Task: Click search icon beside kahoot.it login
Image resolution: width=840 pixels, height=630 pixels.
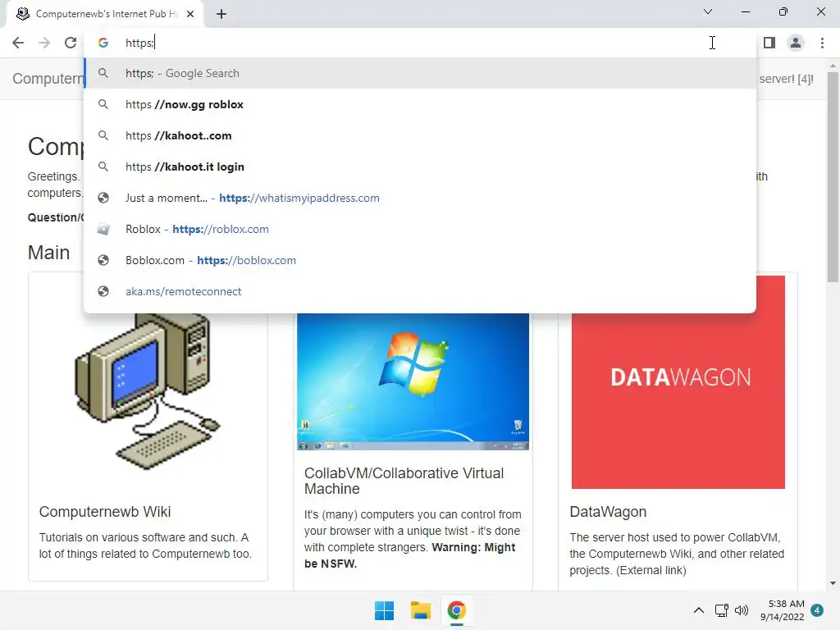Action: point(103,167)
